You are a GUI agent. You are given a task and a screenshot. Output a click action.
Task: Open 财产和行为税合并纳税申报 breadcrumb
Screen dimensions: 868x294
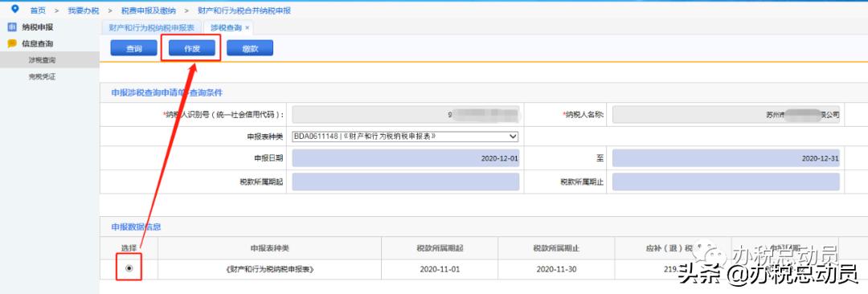(244, 10)
